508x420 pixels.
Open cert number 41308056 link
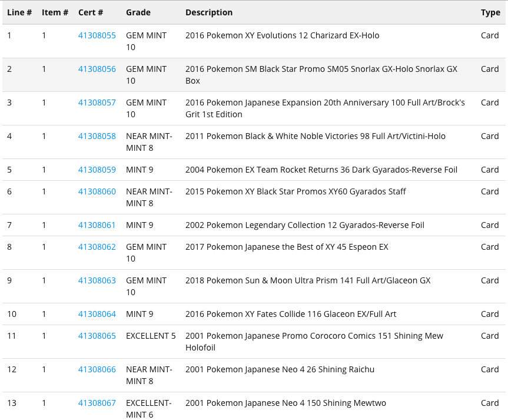[97, 69]
